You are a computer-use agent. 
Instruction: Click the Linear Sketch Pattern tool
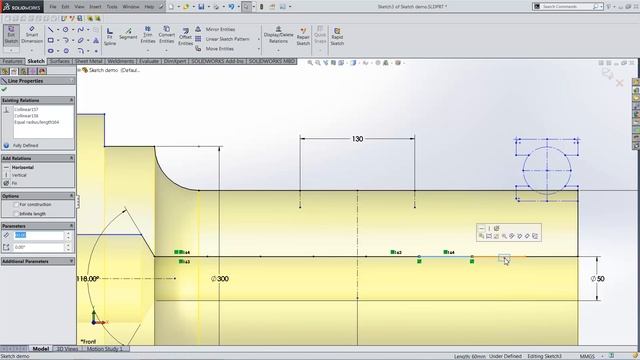(222, 39)
